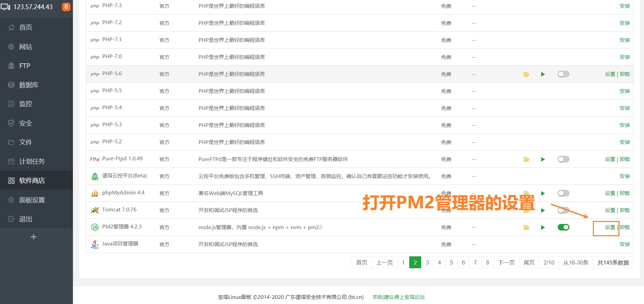644x304 pixels.
Task: Click the gear icon beside 面板设置
Action: [11, 200]
